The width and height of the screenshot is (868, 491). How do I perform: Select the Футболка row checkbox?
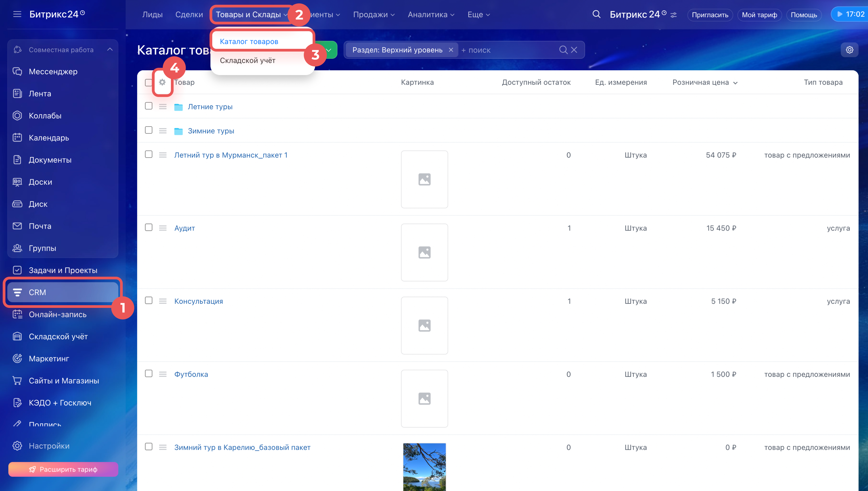pos(149,374)
